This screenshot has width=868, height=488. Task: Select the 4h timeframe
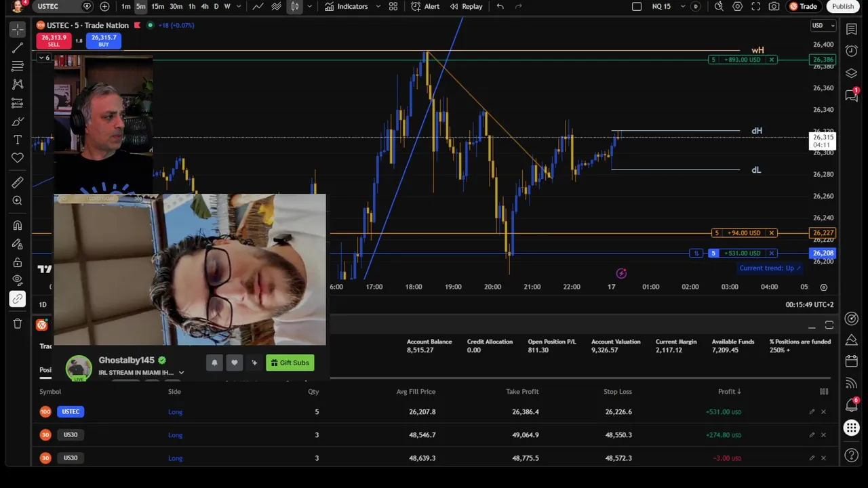tap(205, 6)
